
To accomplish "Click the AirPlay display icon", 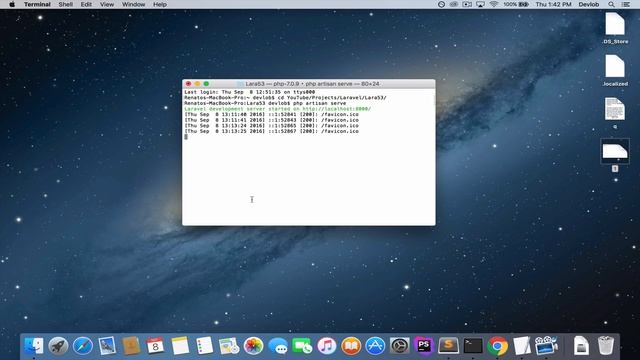I will (x=480, y=4).
